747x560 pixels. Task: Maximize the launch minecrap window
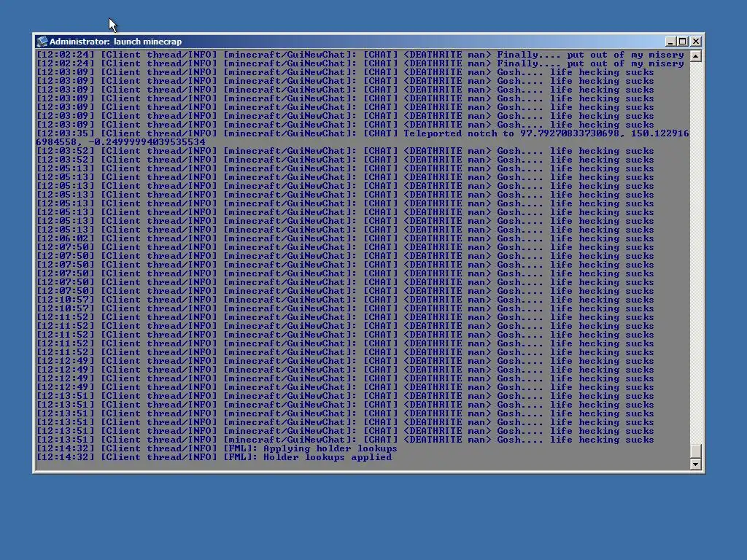point(682,42)
